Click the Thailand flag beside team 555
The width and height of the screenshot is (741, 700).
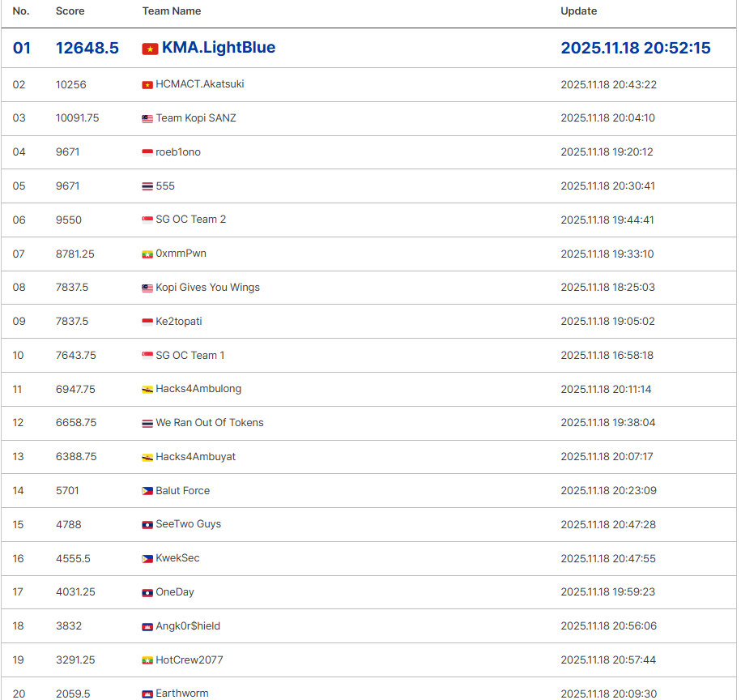tap(147, 186)
